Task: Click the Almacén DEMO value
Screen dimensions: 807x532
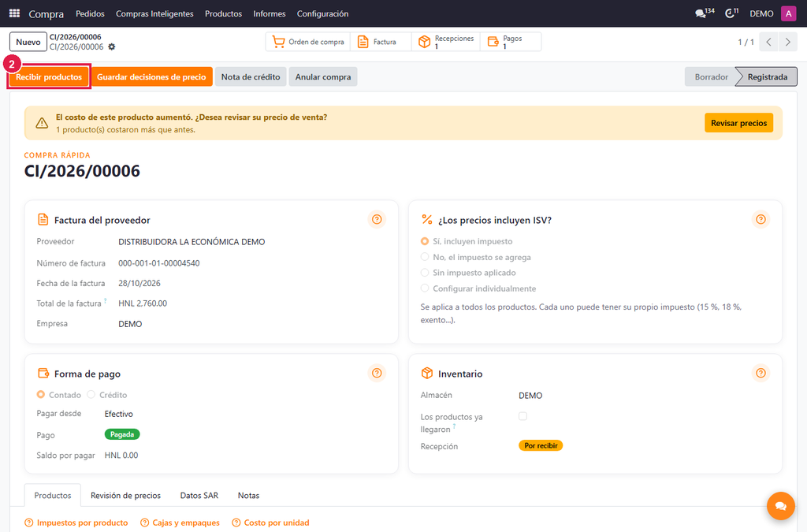Action: tap(530, 395)
